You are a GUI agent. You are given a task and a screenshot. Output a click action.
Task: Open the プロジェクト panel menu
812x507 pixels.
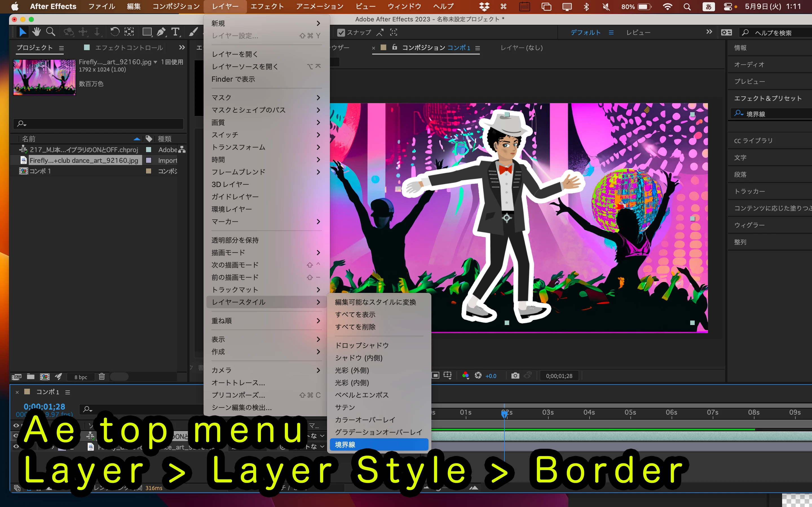pos(61,48)
